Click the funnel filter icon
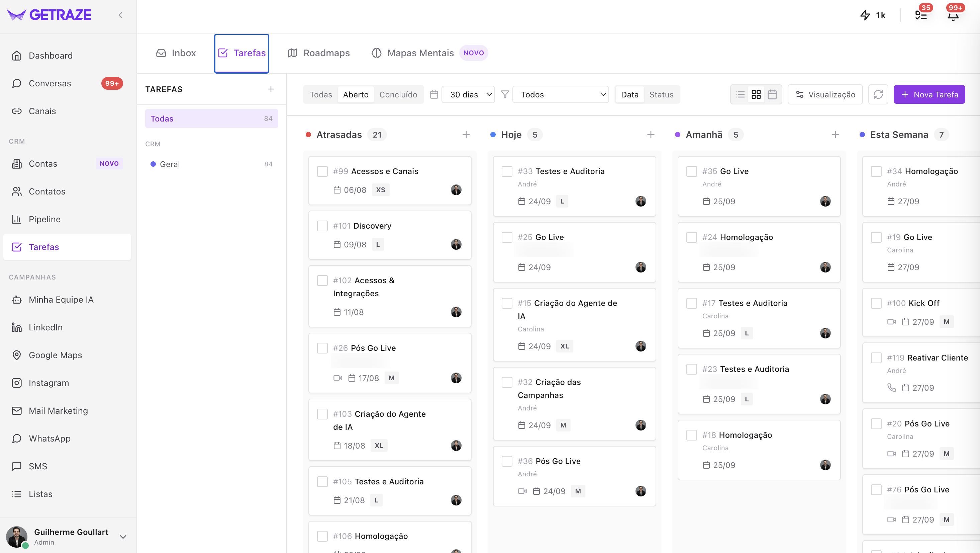Screen dimensions: 980x553 click(505, 94)
